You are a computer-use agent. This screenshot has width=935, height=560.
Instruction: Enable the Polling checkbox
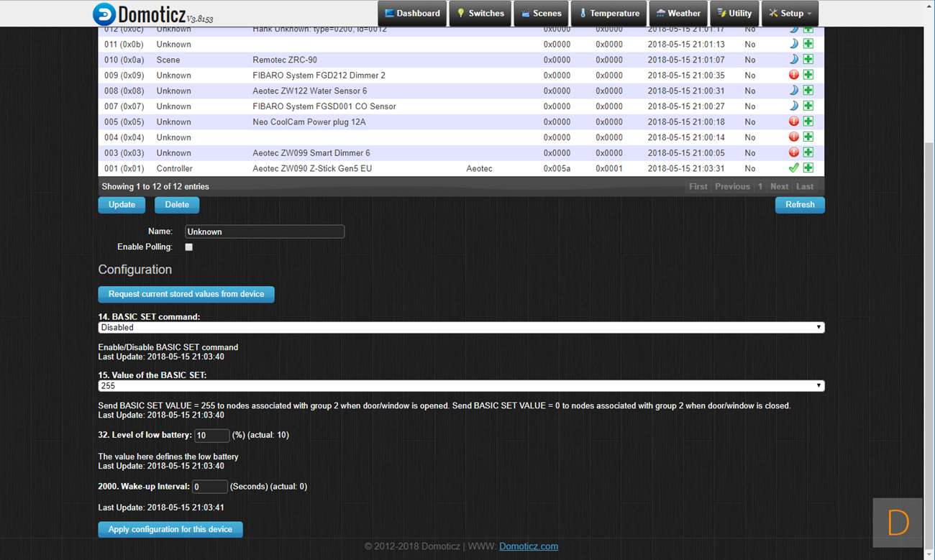point(189,247)
